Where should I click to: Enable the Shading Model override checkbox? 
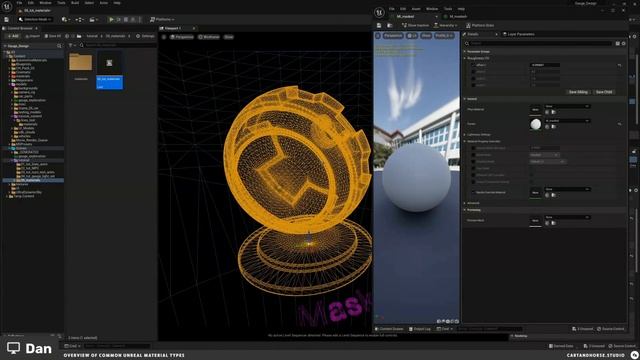pos(473,162)
